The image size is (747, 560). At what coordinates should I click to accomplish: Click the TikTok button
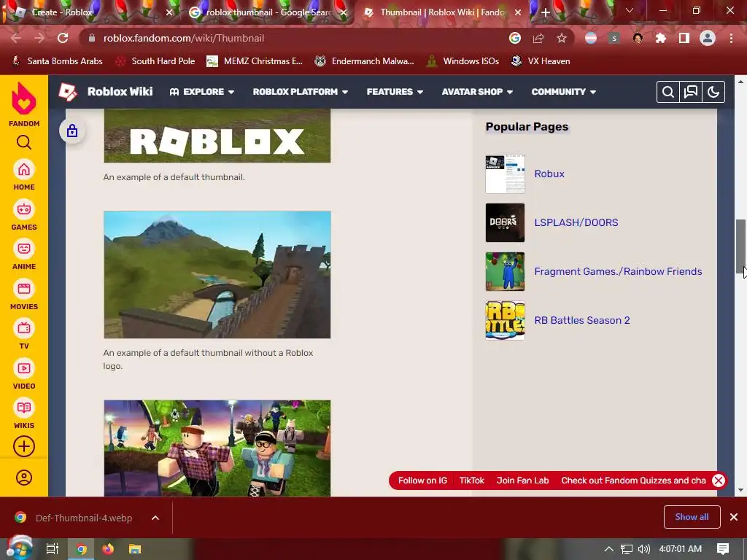coord(472,481)
